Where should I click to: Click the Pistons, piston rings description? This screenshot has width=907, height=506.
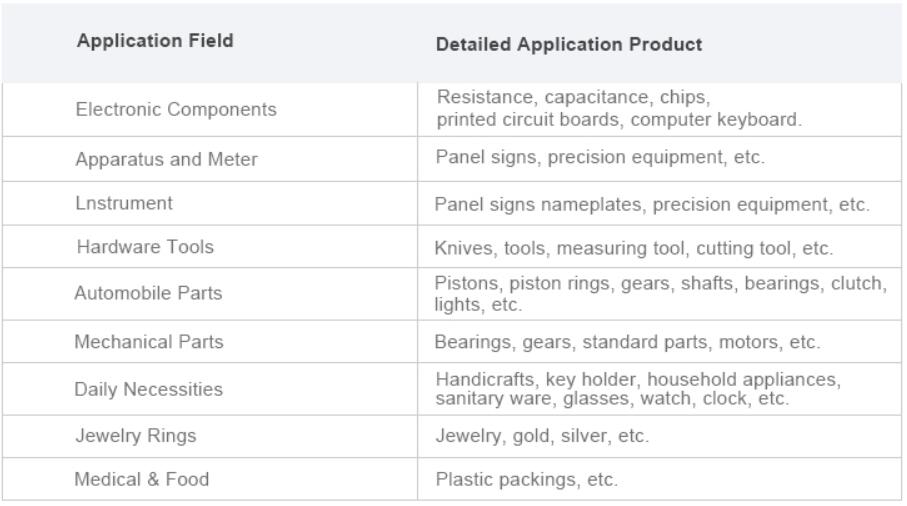(x=661, y=294)
